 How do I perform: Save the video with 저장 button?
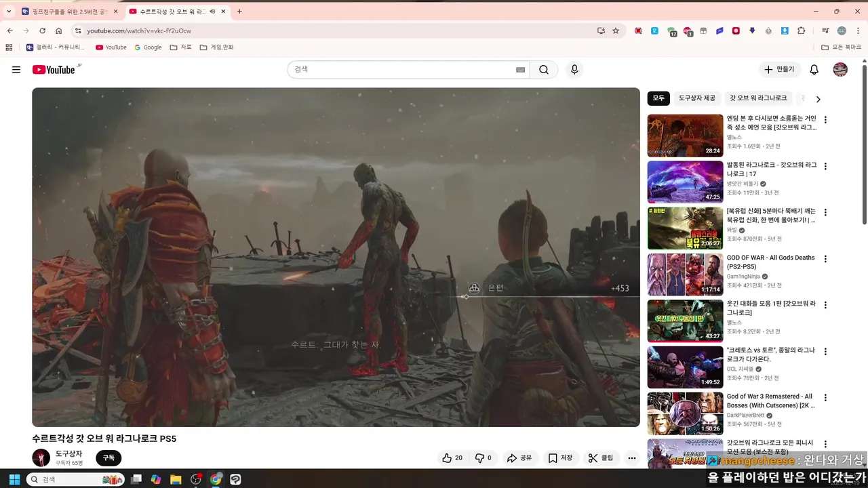560,458
